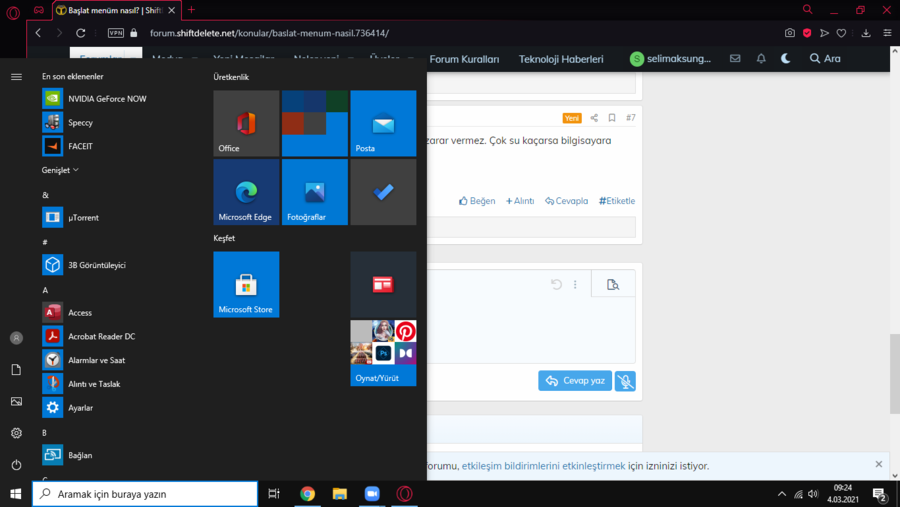Viewport: 900px width, 507px height.
Task: Open the Posta mail tile
Action: click(x=383, y=123)
